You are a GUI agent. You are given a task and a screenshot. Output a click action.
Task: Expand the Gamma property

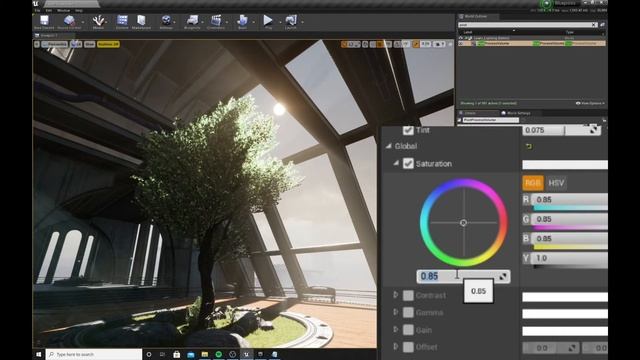pyautogui.click(x=396, y=312)
